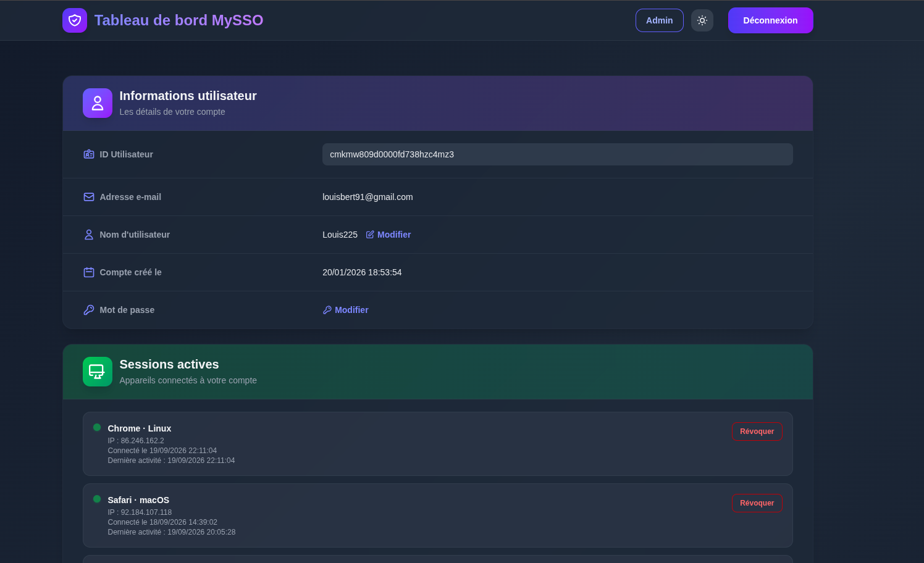Click the Sessions actives heading
Image resolution: width=924 pixels, height=563 pixels.
pyautogui.click(x=169, y=364)
